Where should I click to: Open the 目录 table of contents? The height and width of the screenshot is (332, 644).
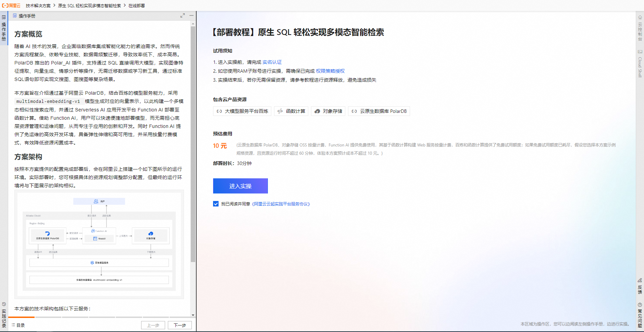17,325
